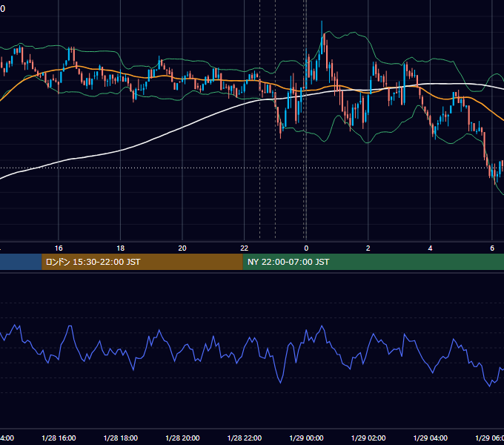The height and width of the screenshot is (445, 504).
Task: Click the 1/28 16:00 date label
Action: coord(59,438)
